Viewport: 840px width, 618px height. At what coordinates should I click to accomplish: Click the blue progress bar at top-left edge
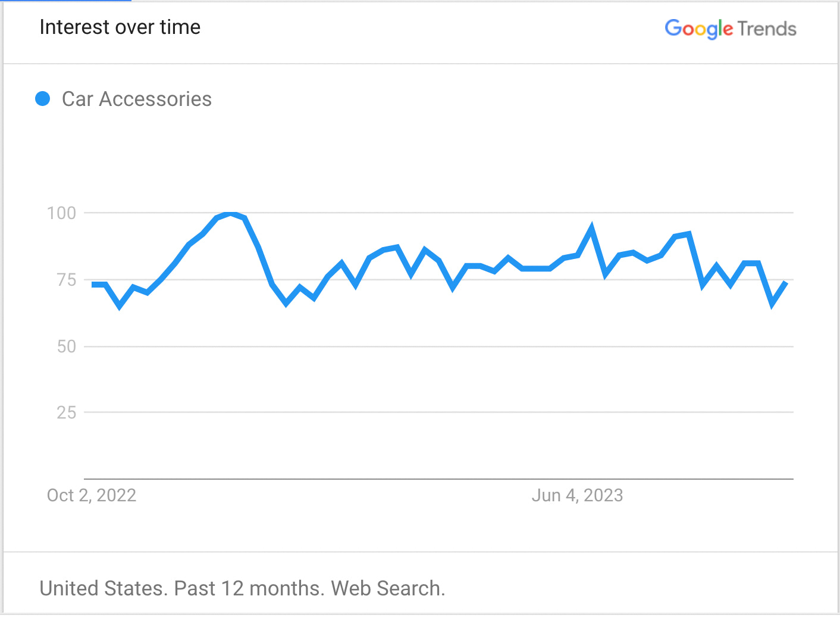tap(65, 1)
